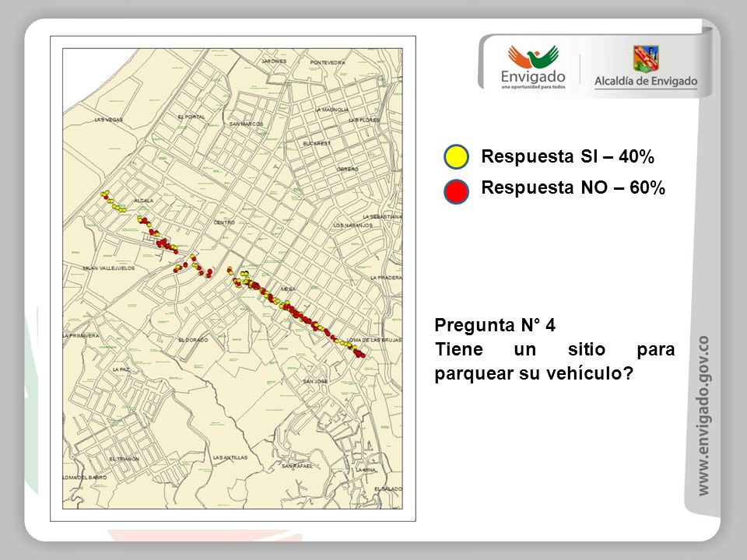Click the 'MESA' map label

point(288,289)
